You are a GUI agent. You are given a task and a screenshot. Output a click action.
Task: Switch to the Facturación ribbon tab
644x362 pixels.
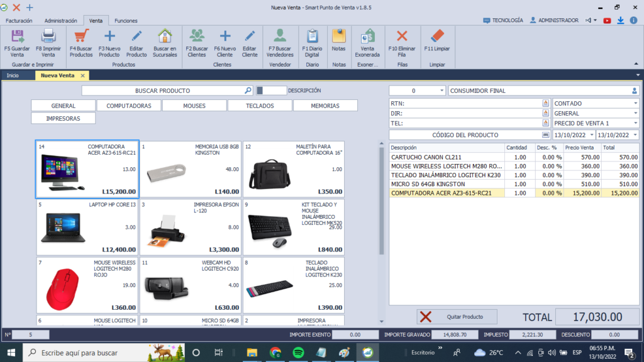pos(19,21)
